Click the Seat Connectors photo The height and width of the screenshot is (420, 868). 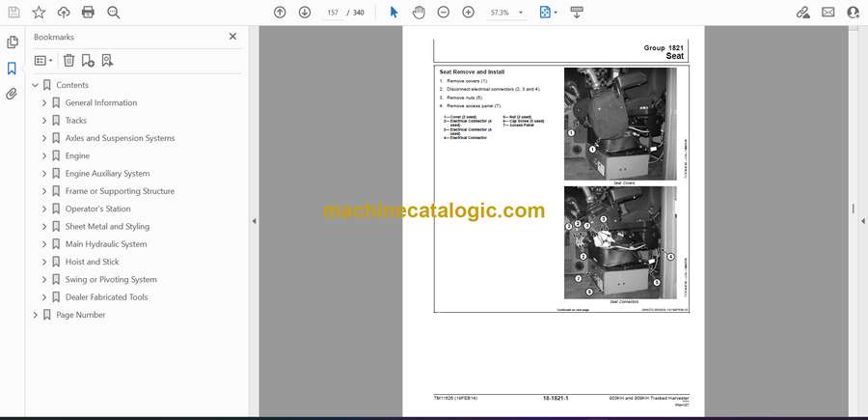[620, 242]
